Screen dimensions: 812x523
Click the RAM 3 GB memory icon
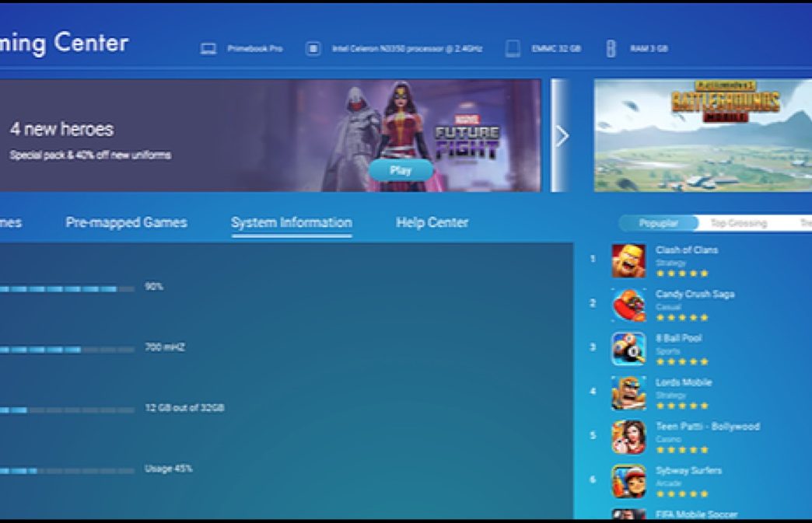[x=611, y=48]
